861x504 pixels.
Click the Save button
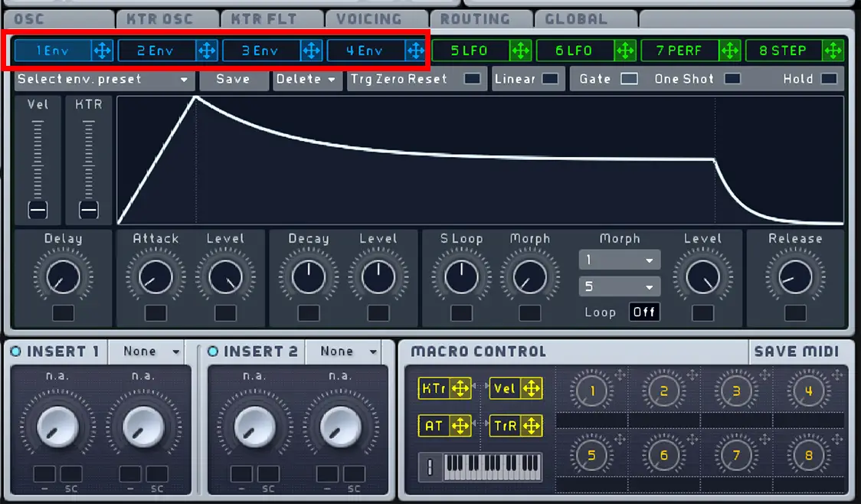pyautogui.click(x=233, y=78)
